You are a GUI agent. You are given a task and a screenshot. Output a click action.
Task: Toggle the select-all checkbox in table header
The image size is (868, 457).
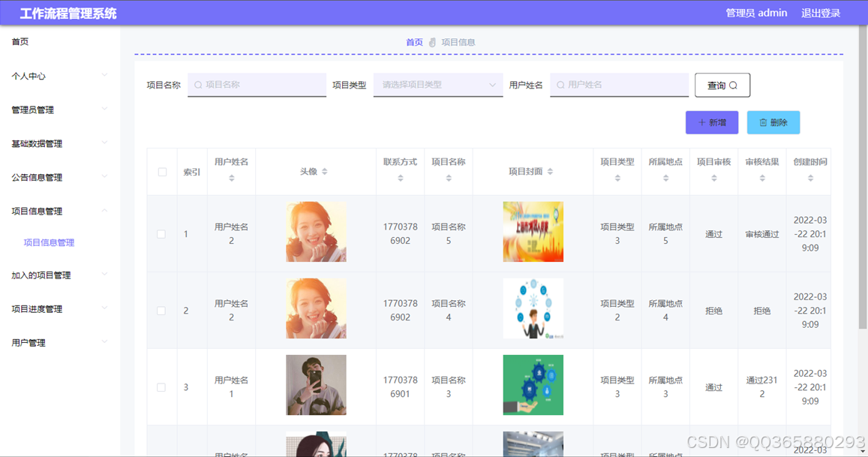161,171
